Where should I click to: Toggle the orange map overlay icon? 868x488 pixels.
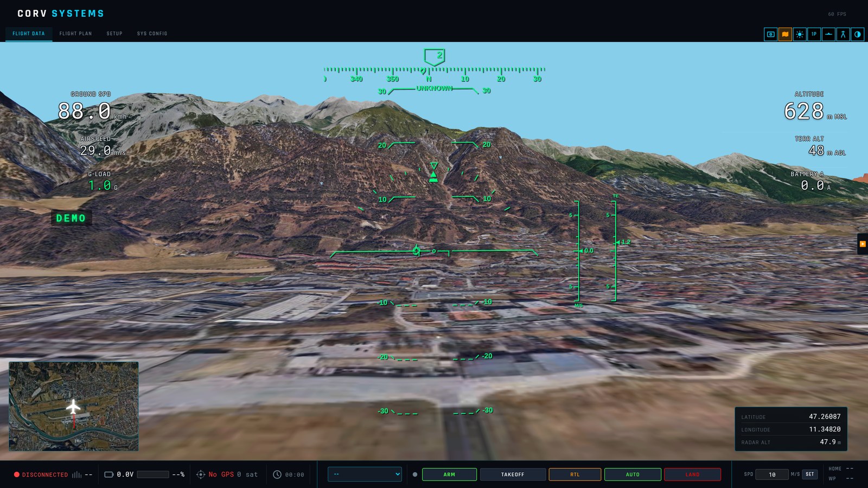click(x=785, y=34)
